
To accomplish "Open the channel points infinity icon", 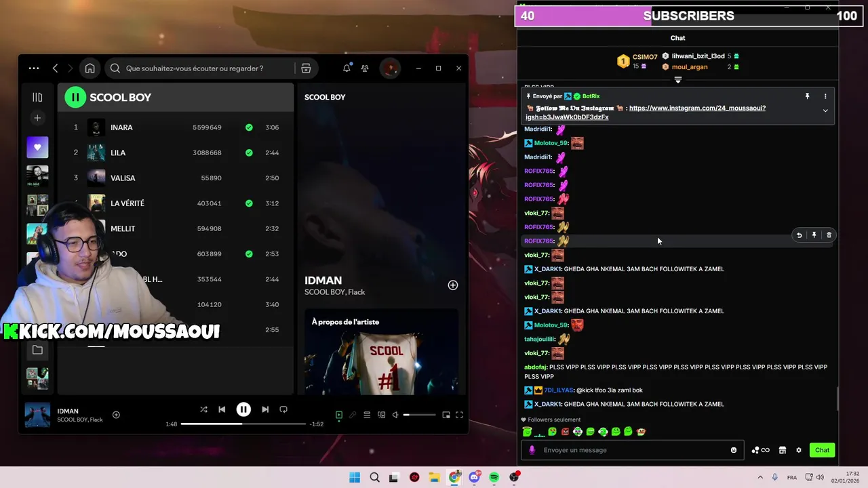I will point(760,450).
